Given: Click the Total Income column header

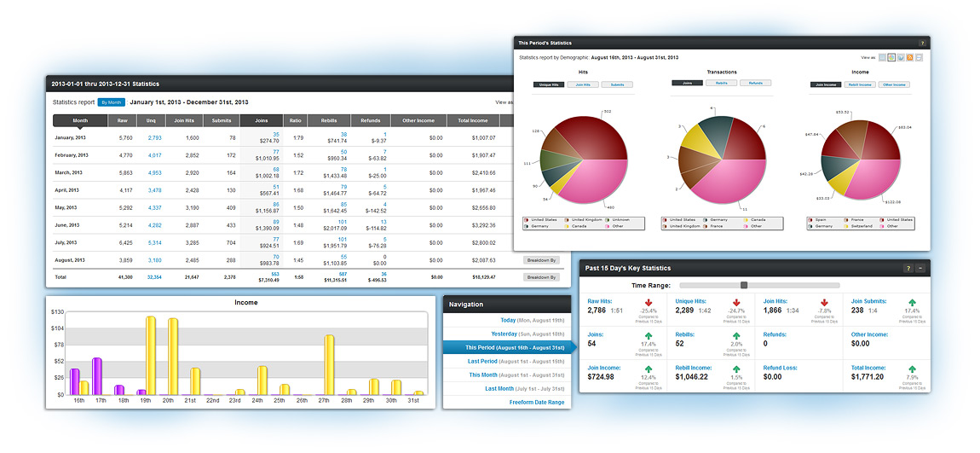Looking at the screenshot, I should click(472, 121).
